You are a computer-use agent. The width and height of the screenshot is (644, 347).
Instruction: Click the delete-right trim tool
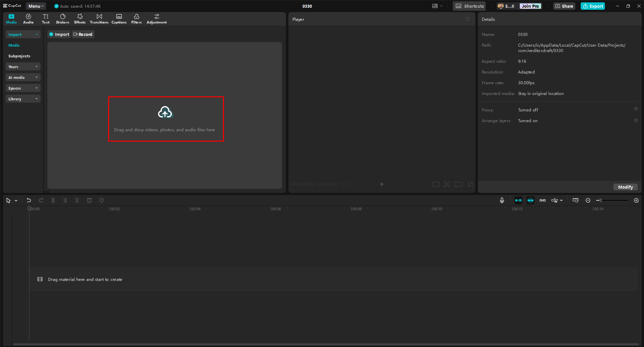tap(77, 200)
